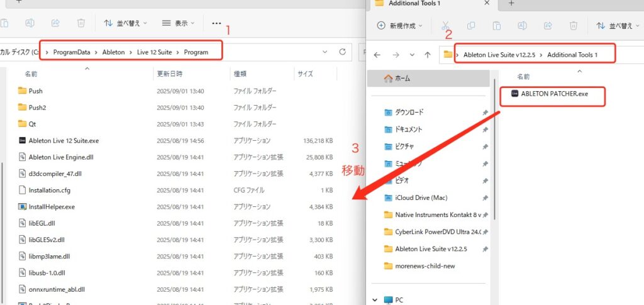The image size is (644, 305).
Task: Open the three-dots more options menu
Action: click(216, 23)
